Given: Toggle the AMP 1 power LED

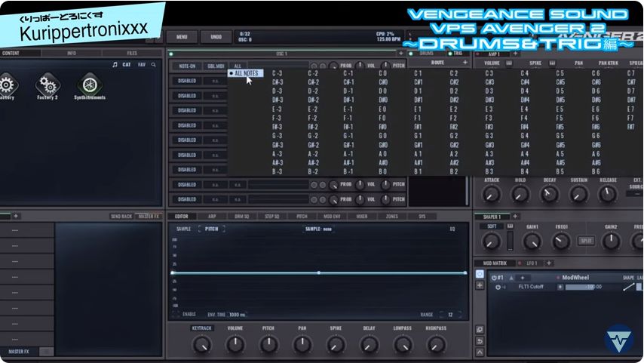Looking at the screenshot, I should [477, 54].
